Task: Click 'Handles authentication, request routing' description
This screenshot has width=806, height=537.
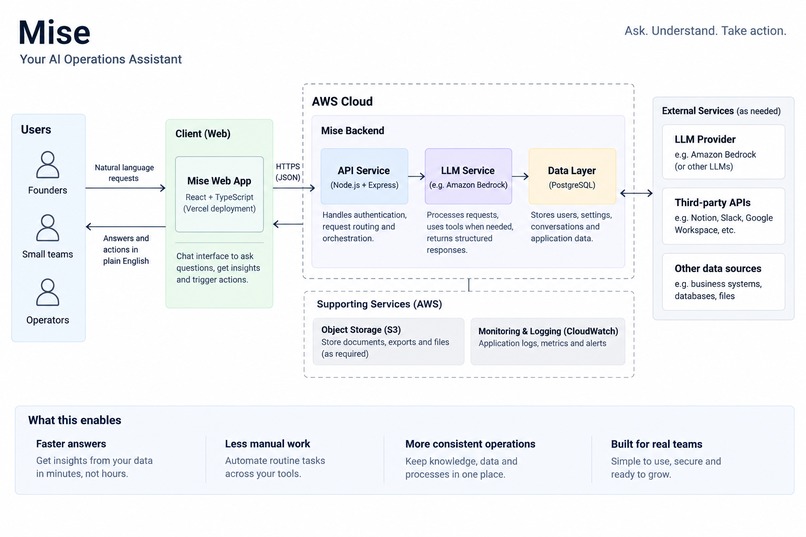Action: (x=364, y=227)
